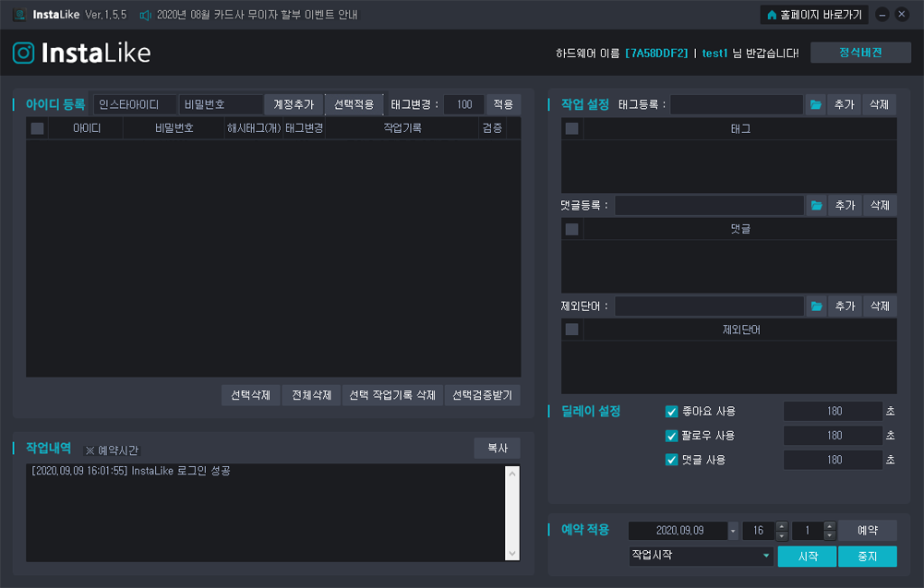This screenshot has width=924, height=588.
Task: Add comment with 추가 button in 댓글등록 row
Action: point(845,205)
